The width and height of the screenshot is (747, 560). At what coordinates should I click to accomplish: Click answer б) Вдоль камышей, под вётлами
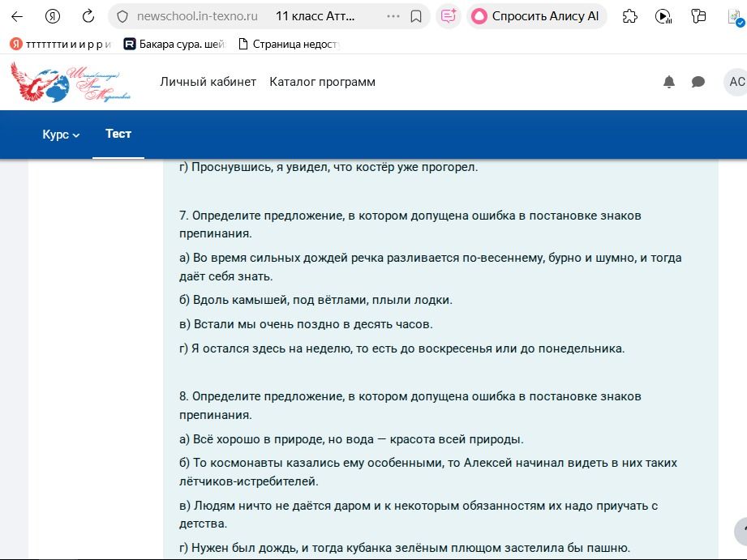click(x=316, y=300)
